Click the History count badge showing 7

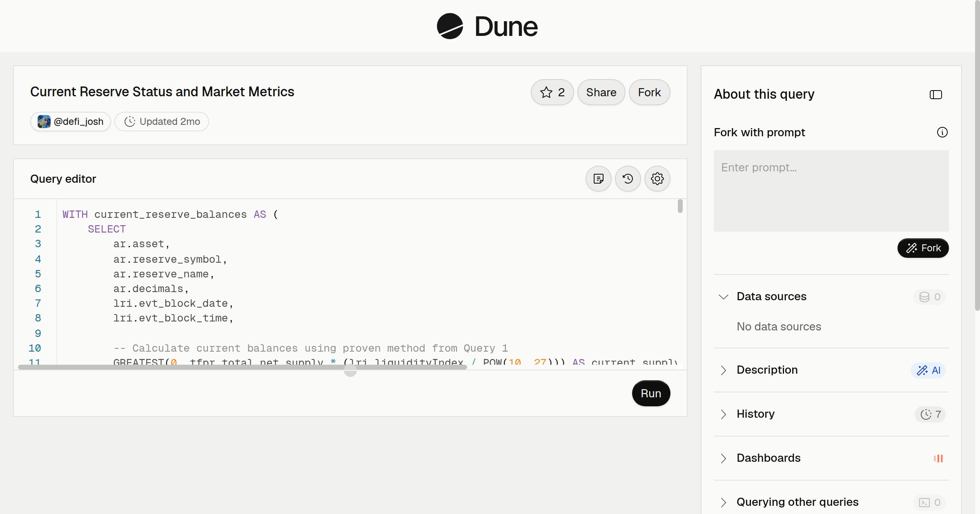[931, 414]
